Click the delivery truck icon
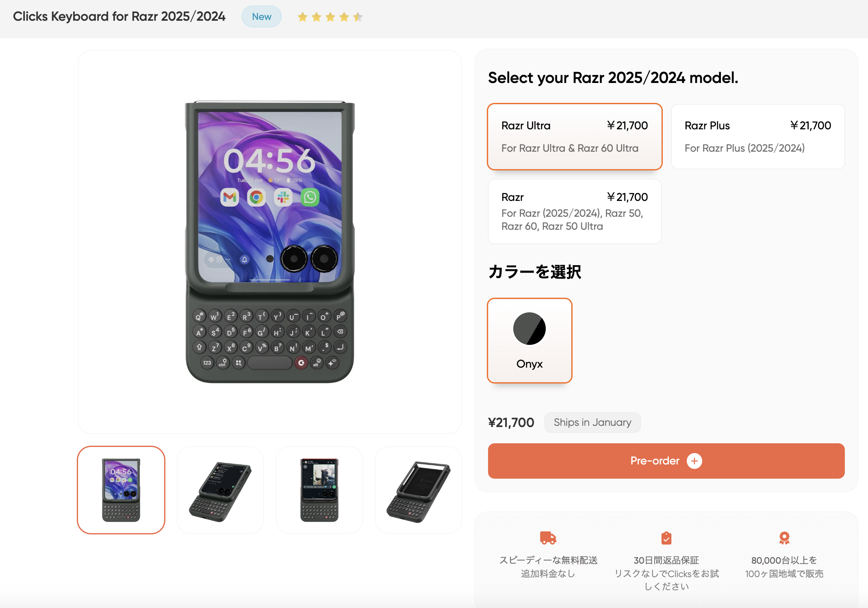This screenshot has height=608, width=868. pos(548,538)
